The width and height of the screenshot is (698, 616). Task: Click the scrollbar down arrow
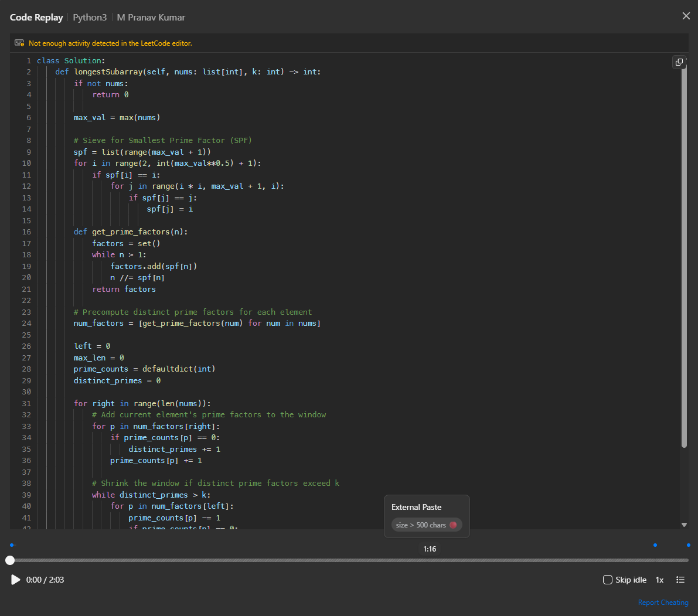(684, 525)
